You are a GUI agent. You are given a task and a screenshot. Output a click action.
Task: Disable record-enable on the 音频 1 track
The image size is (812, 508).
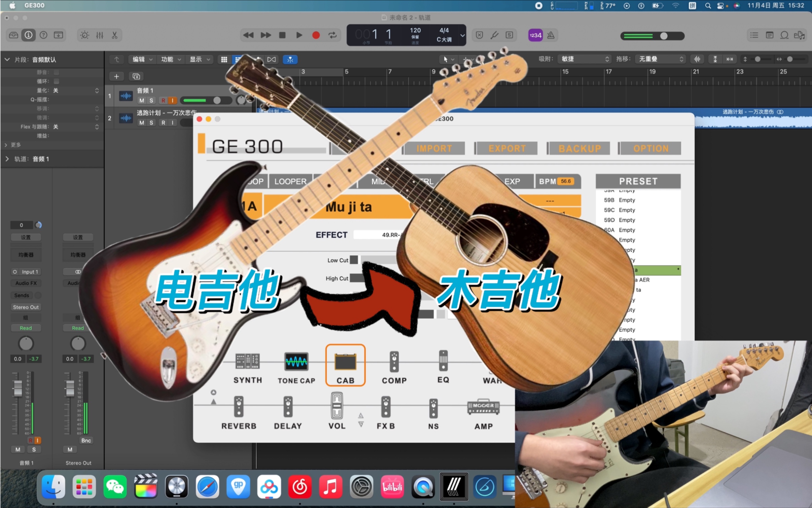pyautogui.click(x=163, y=100)
